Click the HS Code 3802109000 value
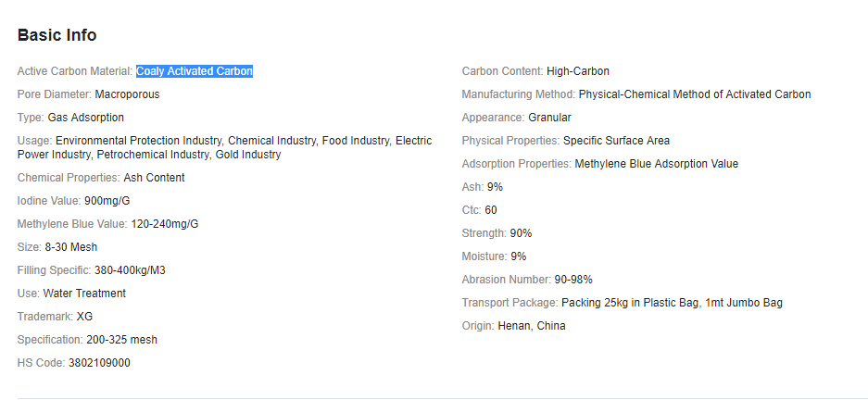The height and width of the screenshot is (400, 868). 99,363
